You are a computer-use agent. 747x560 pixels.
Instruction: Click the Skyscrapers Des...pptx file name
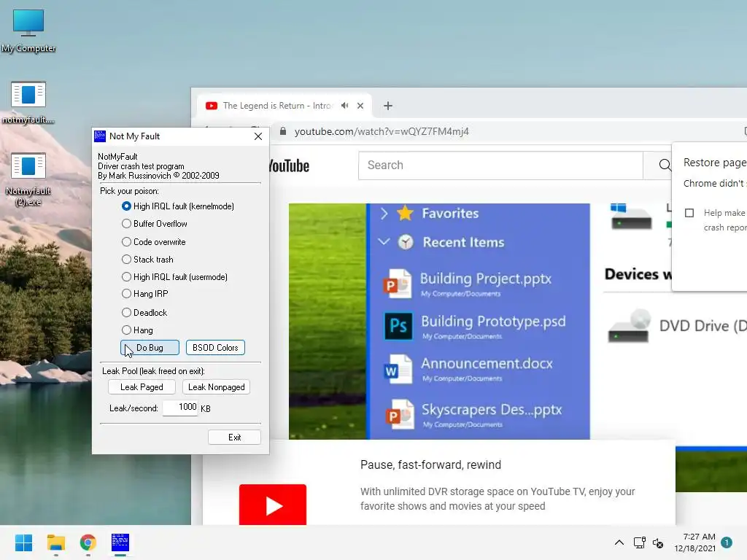(x=492, y=410)
